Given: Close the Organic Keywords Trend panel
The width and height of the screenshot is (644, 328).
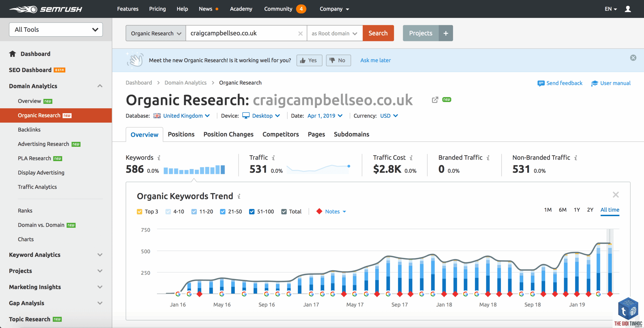Looking at the screenshot, I should (616, 195).
